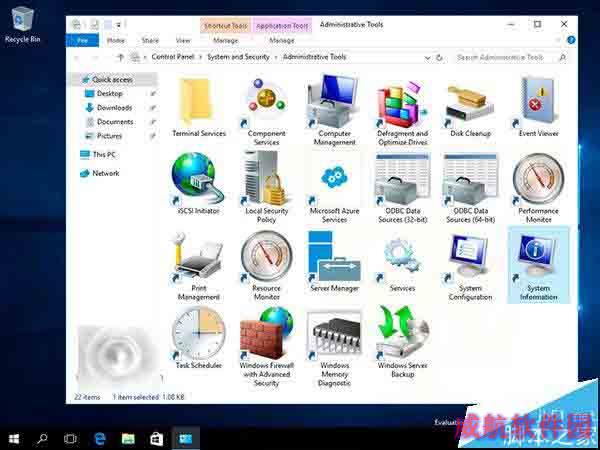
Task: Open Event Viewer
Action: click(538, 107)
